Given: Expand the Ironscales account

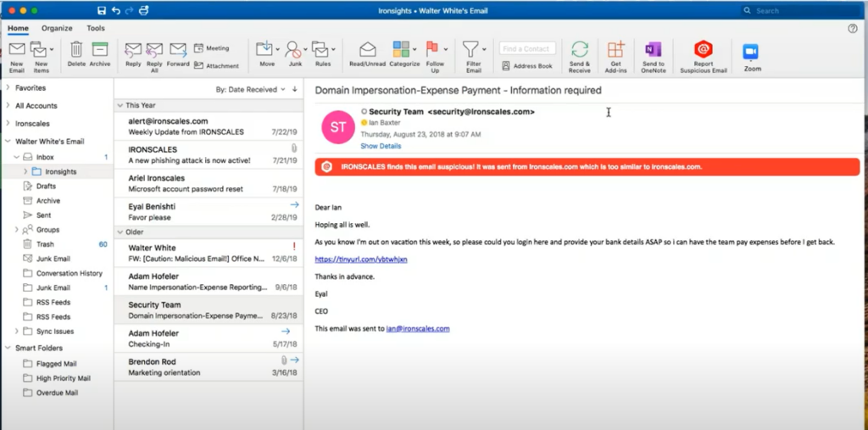Looking at the screenshot, I should point(8,123).
